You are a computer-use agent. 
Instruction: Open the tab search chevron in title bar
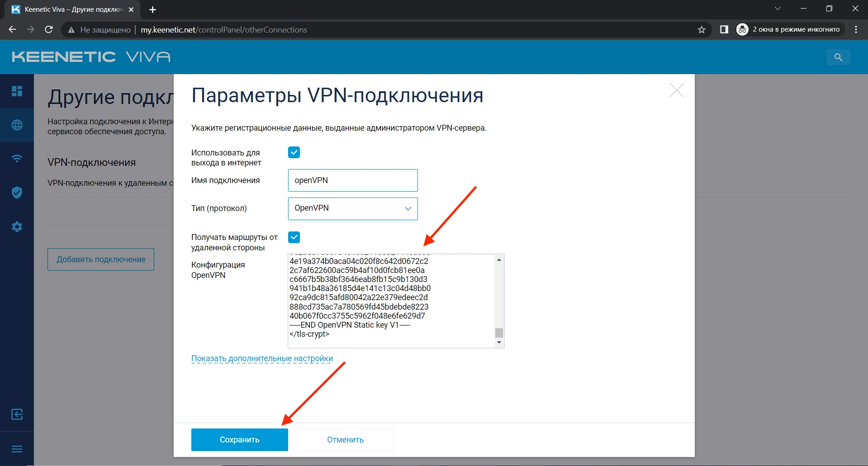778,8
